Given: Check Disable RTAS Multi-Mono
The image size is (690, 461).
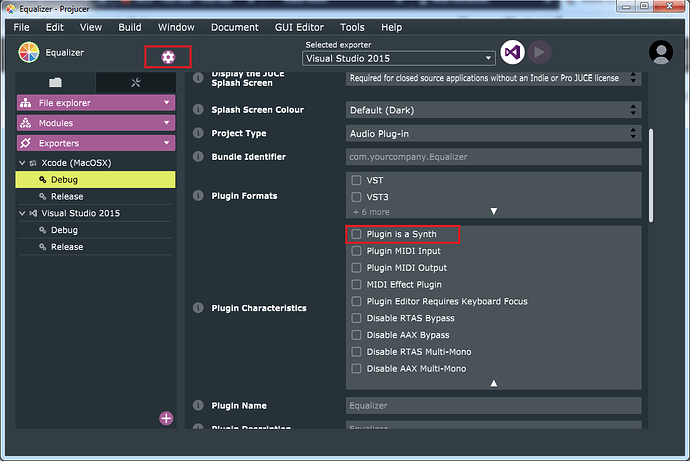Looking at the screenshot, I should 356,352.
